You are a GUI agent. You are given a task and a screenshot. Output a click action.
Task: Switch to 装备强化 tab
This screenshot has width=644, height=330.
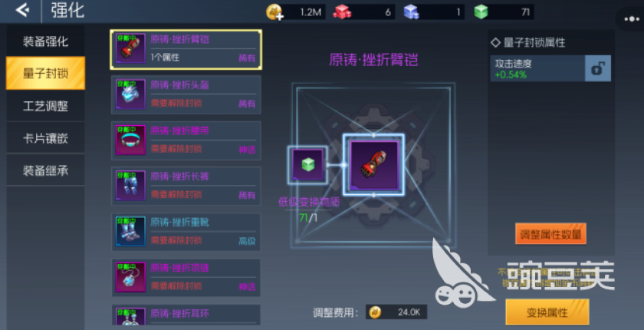[x=45, y=41]
